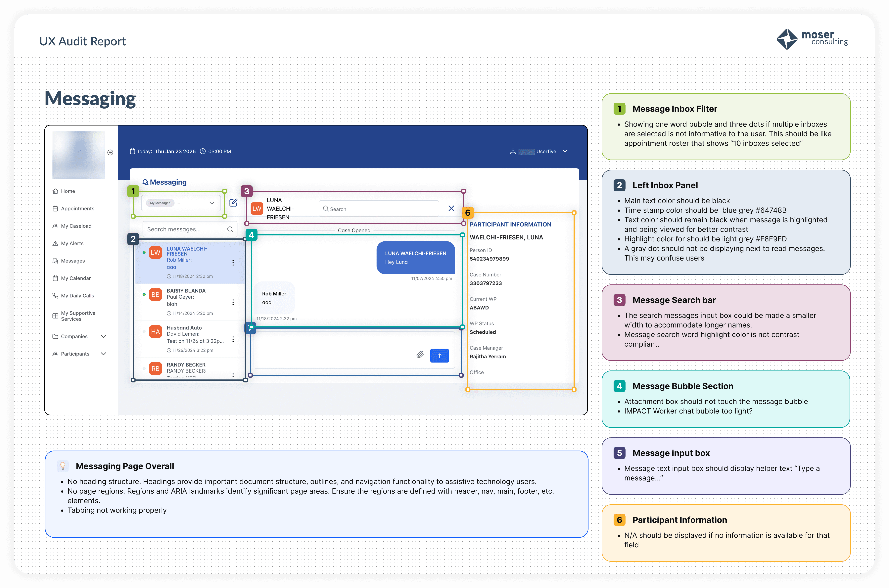Click the sidebar collapse arrow icon
Image resolution: width=889 pixels, height=588 pixels.
[x=110, y=152]
